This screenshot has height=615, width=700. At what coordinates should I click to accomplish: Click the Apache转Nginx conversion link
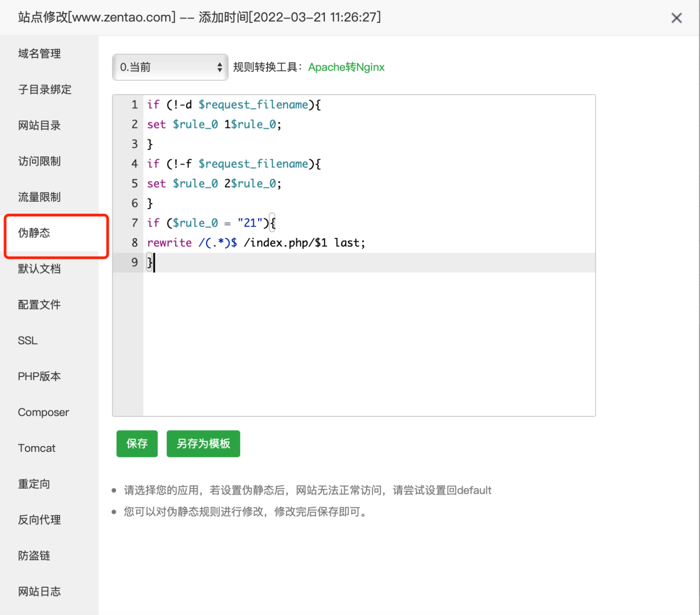pos(346,67)
